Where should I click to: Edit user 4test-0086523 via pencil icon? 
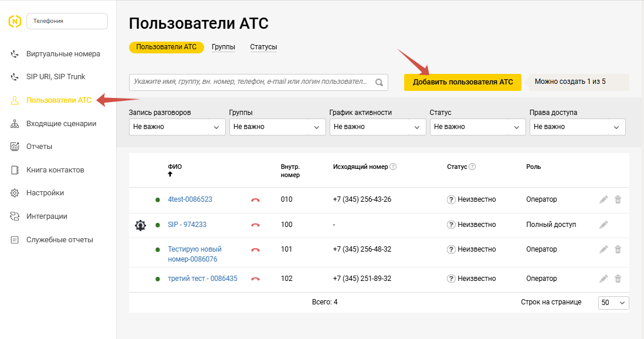604,199
